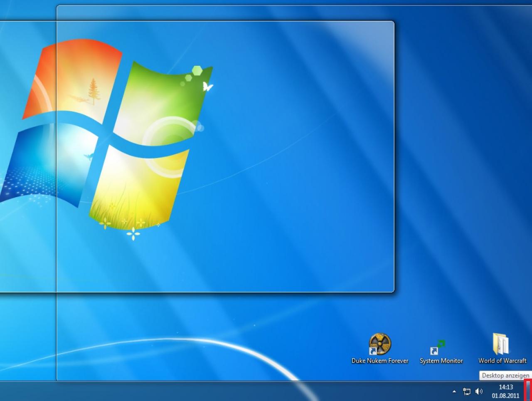Viewport: 532px width, 401px height.
Task: Click the Show Desktop button strip
Action: pyautogui.click(x=528, y=391)
